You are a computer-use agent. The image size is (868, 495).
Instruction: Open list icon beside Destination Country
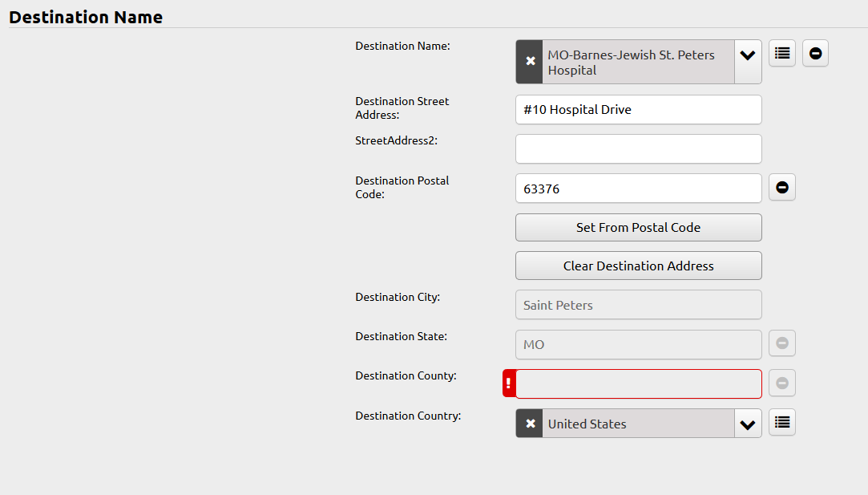781,422
